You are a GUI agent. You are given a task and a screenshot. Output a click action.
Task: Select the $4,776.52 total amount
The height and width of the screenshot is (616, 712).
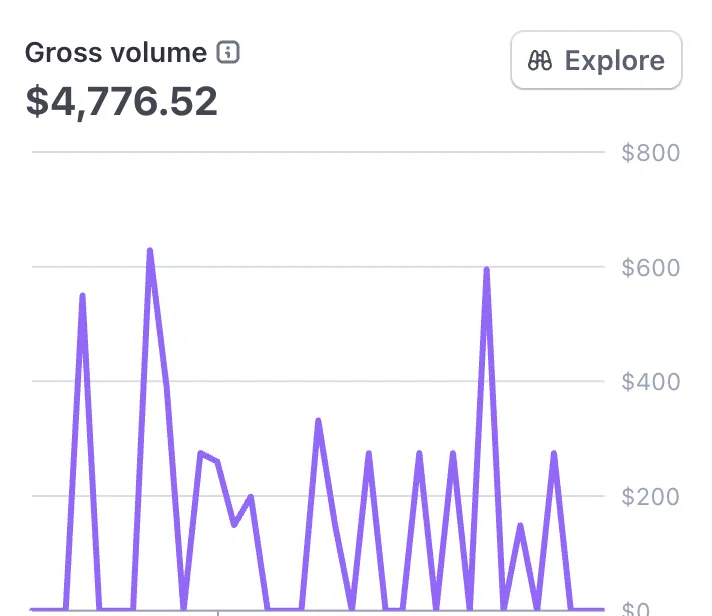121,101
